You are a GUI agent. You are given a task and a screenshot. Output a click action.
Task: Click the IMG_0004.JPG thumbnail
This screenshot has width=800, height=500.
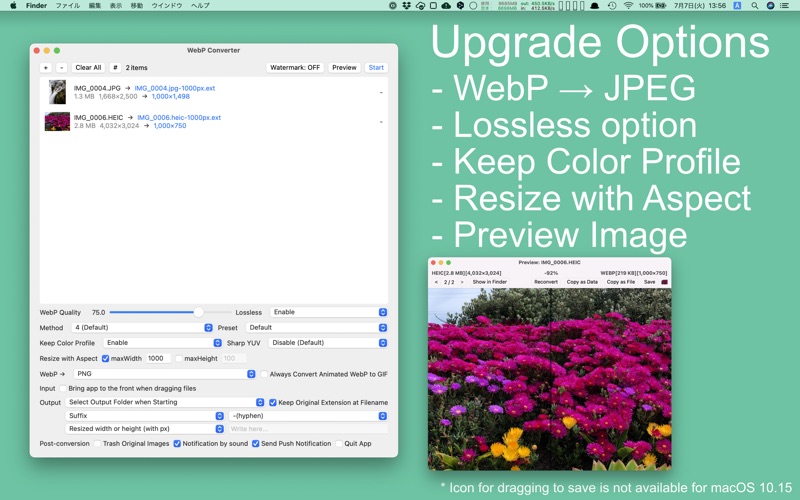[x=57, y=92]
